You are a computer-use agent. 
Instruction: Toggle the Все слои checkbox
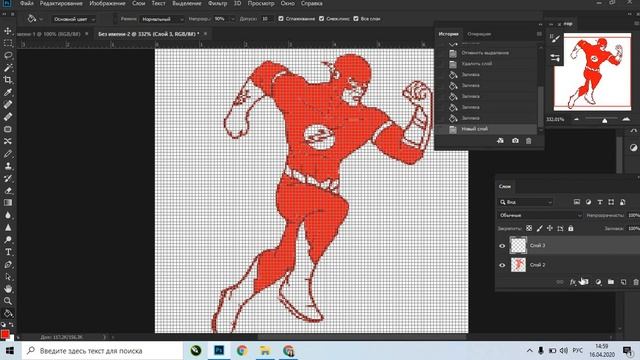356,19
